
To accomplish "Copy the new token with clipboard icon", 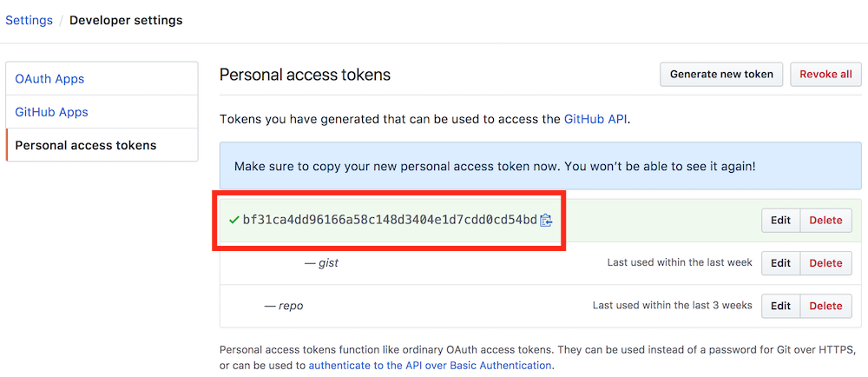I will [546, 221].
